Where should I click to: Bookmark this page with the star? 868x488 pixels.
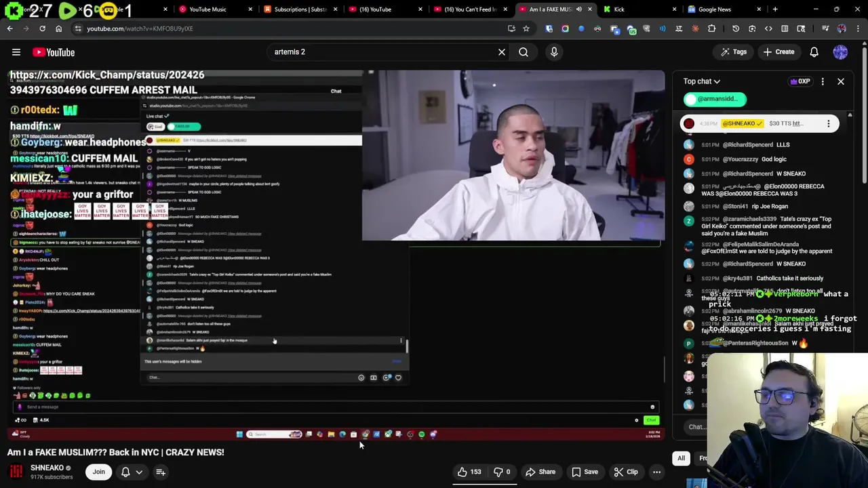click(x=526, y=28)
